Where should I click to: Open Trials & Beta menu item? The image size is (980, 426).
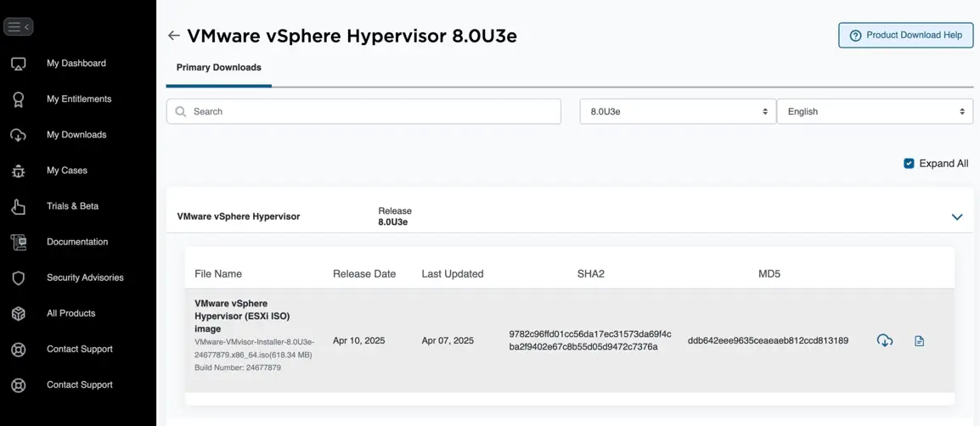(x=72, y=205)
